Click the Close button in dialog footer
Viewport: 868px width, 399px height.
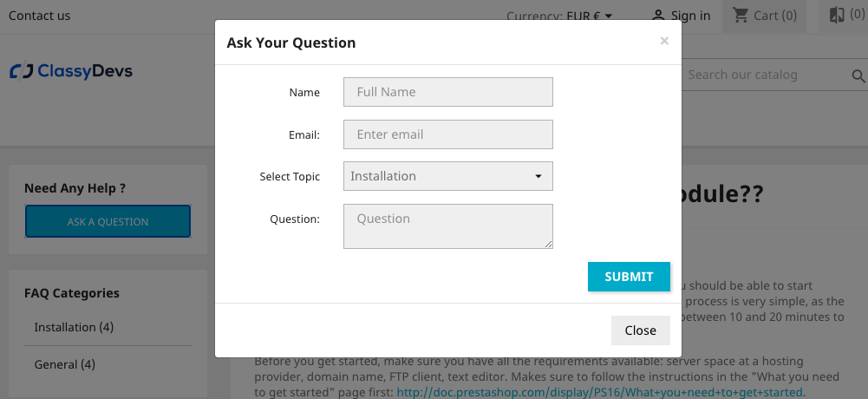[x=640, y=330]
